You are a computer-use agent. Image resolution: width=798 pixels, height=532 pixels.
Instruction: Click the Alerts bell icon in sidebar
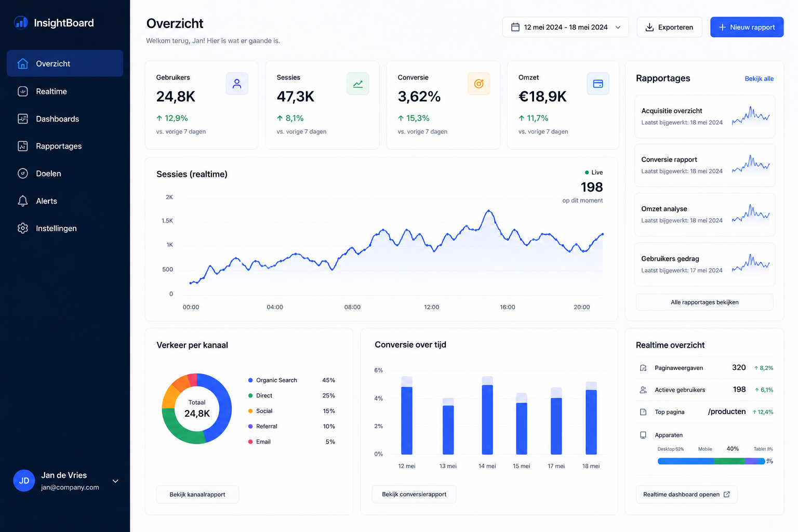tap(23, 201)
